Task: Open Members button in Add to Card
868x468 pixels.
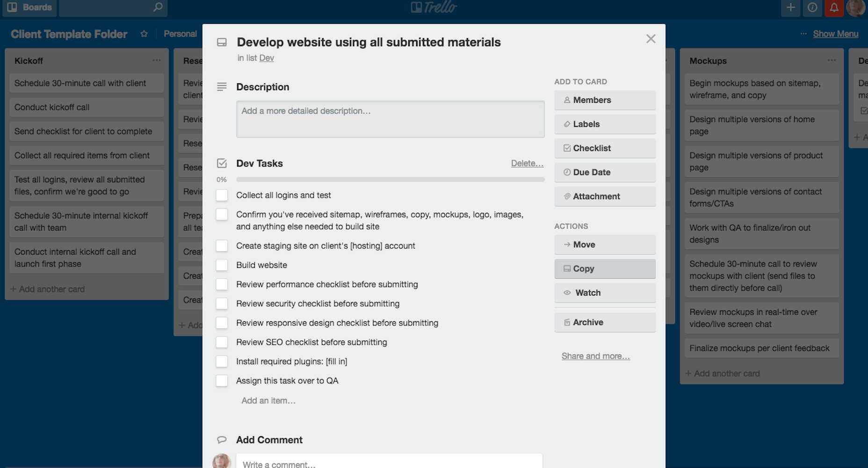Action: 605,100
